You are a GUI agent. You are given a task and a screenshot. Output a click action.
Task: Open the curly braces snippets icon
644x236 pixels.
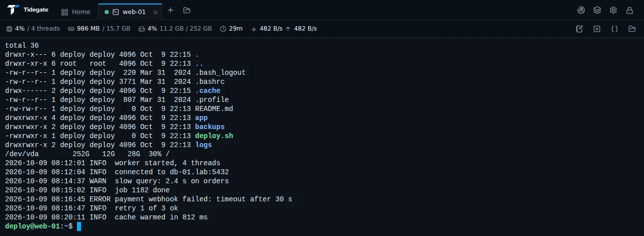click(x=614, y=29)
